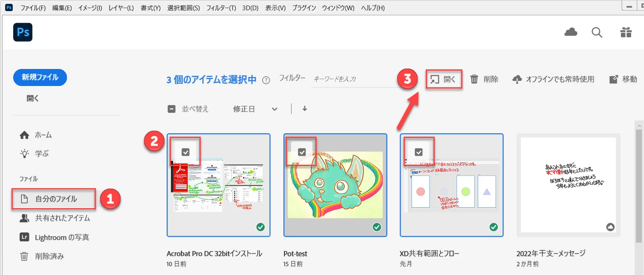
Task: Click the people icon for 共有されたアイテム
Action: tap(24, 218)
